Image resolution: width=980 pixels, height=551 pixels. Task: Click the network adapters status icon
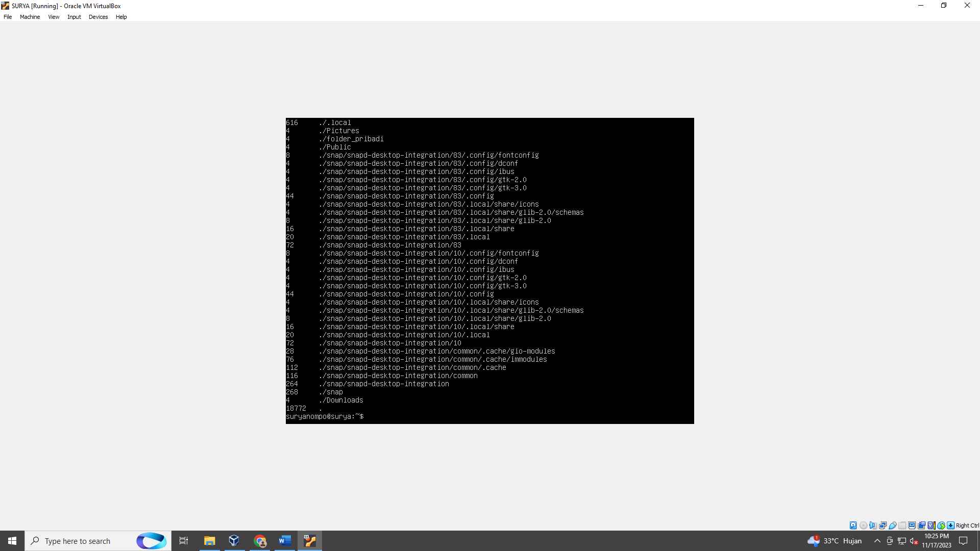pos(883,525)
